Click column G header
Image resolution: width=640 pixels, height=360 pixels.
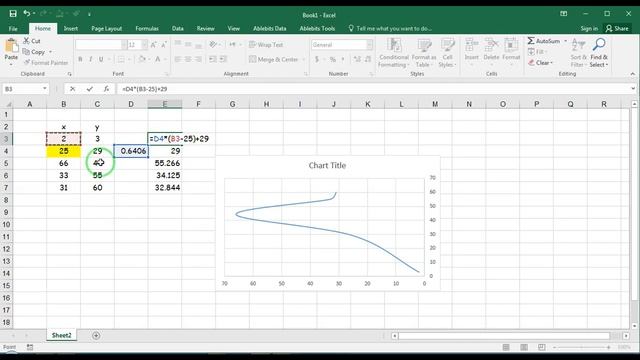(x=232, y=104)
